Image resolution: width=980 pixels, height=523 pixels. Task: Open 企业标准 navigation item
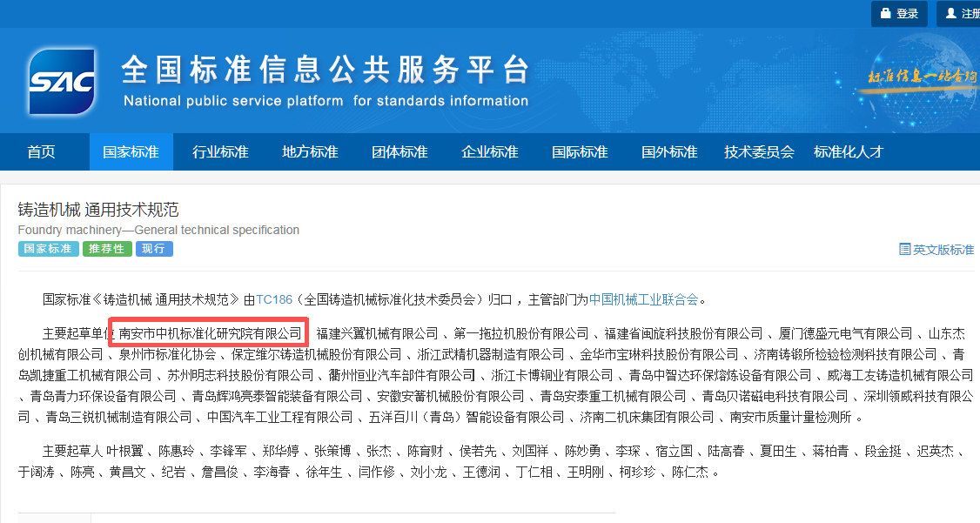489,151
